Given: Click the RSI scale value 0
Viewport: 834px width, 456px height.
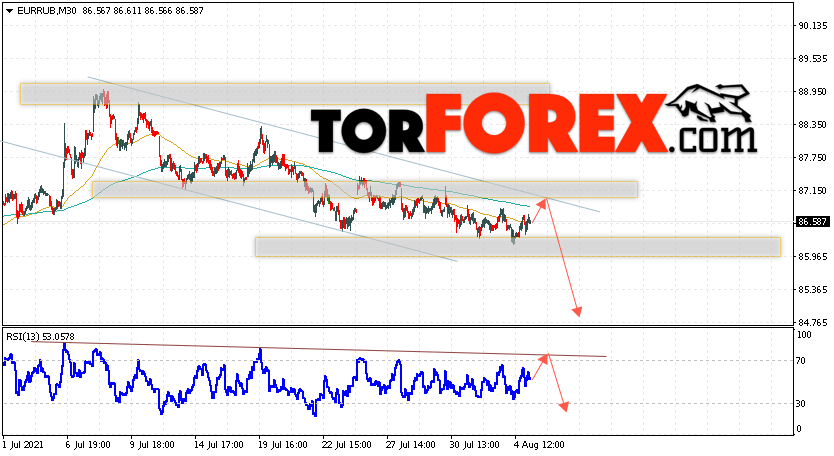Looking at the screenshot, I should coord(799,429).
